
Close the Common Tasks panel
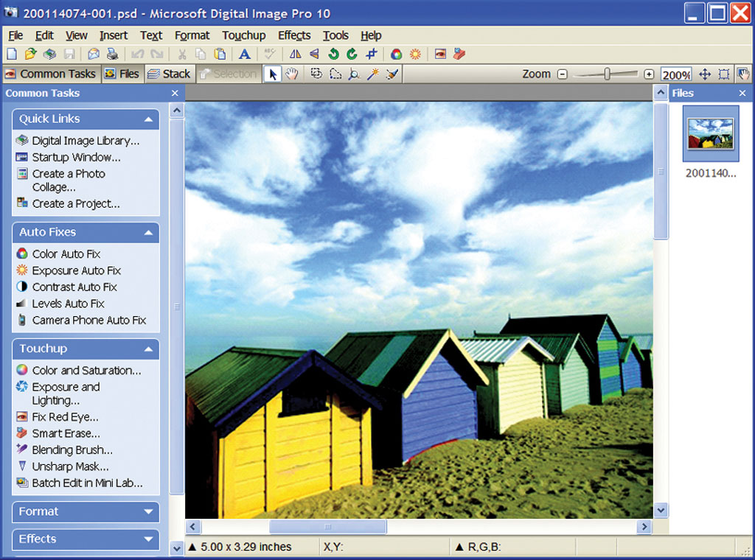[x=175, y=94]
